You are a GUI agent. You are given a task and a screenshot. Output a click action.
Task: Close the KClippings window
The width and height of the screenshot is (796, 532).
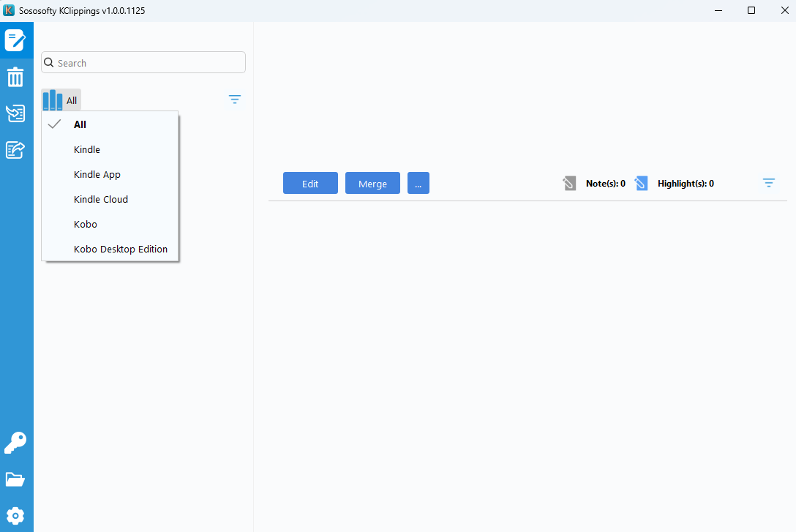pyautogui.click(x=784, y=10)
